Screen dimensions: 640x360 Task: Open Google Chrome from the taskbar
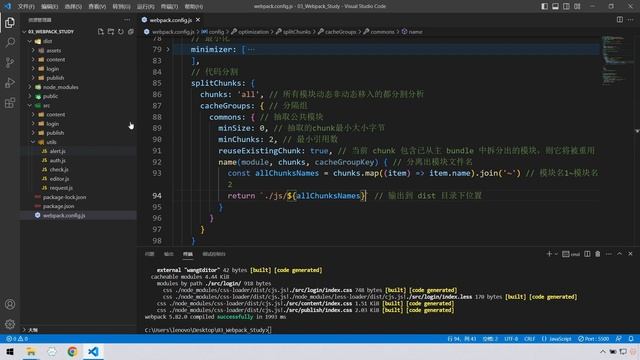click(72, 351)
